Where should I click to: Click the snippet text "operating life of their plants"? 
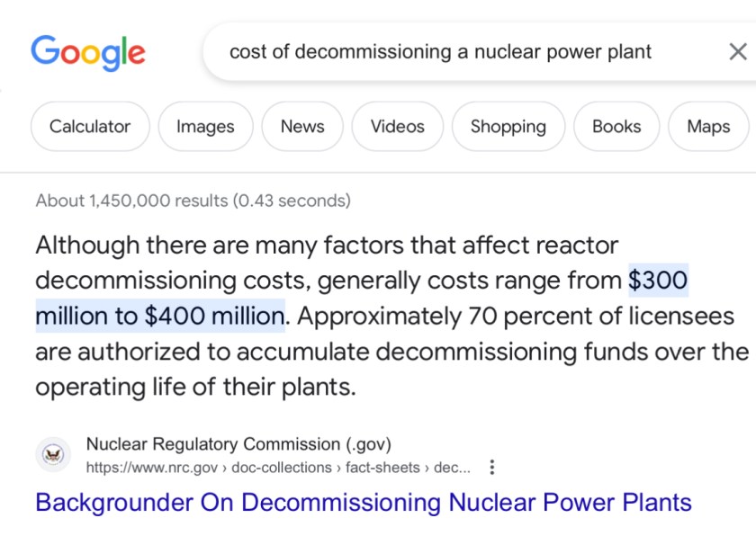tap(194, 387)
